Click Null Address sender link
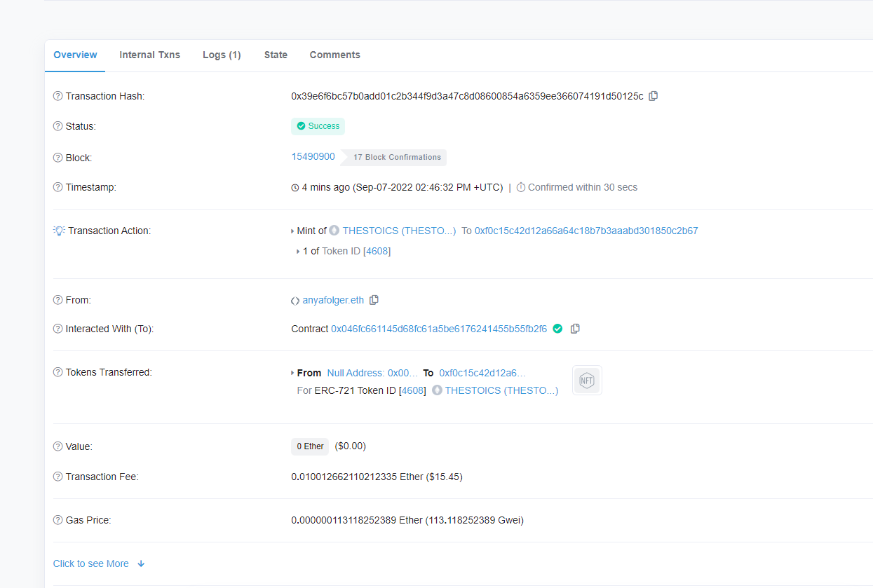The height and width of the screenshot is (588, 873). [372, 373]
